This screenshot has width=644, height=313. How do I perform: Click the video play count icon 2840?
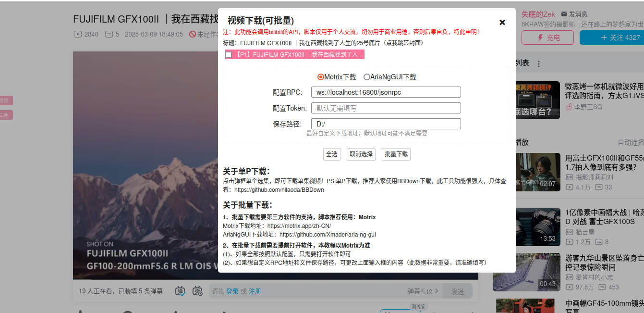point(77,34)
